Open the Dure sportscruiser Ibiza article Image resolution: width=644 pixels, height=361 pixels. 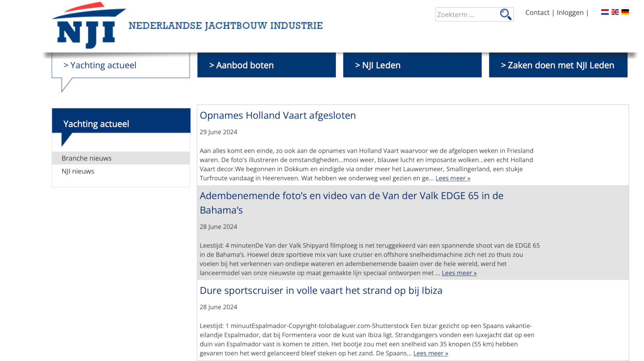(x=321, y=291)
